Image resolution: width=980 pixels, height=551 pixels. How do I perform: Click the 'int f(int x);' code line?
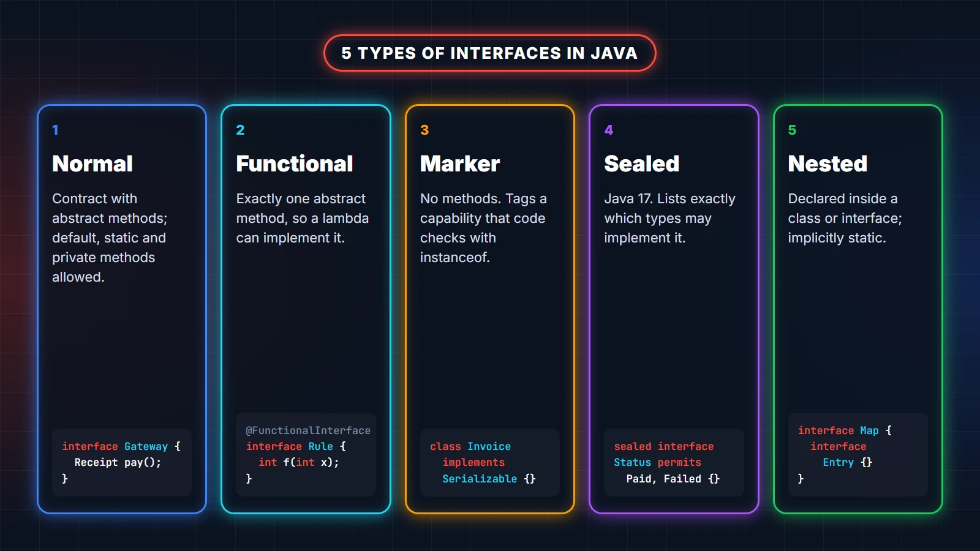tap(299, 462)
